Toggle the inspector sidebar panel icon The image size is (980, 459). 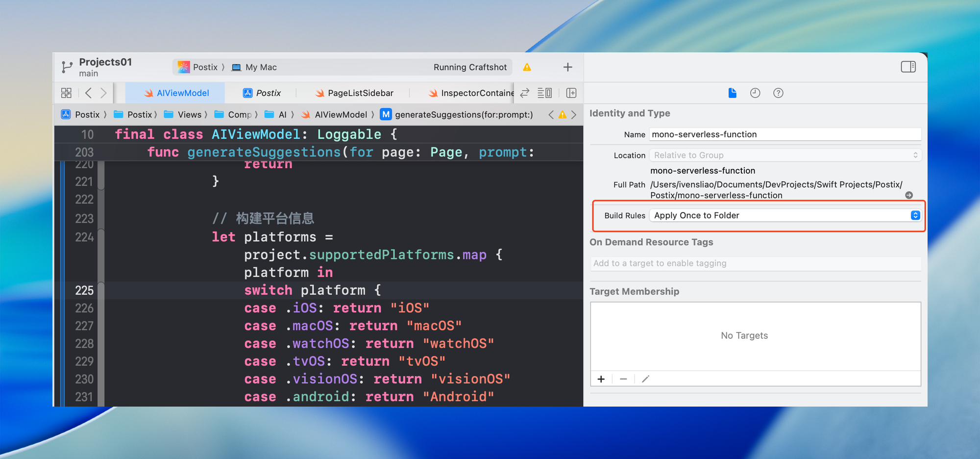pyautogui.click(x=908, y=67)
